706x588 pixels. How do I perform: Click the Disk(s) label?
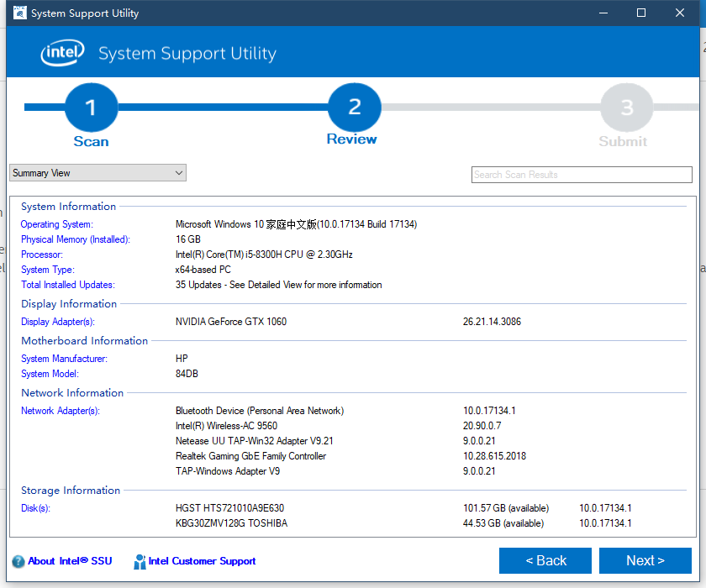(35, 508)
